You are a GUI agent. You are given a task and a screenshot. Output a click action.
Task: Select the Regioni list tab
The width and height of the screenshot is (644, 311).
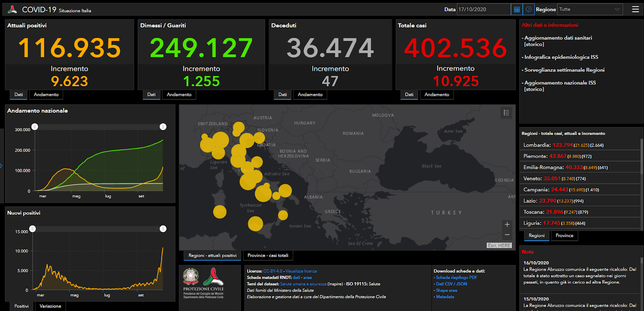pyautogui.click(x=537, y=236)
